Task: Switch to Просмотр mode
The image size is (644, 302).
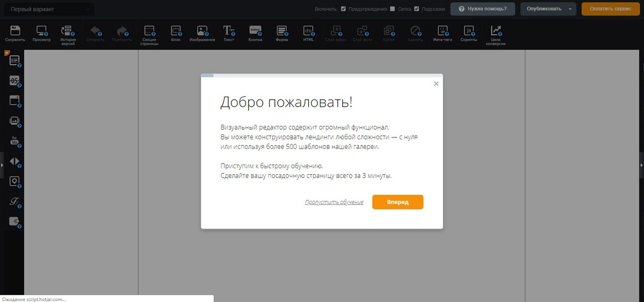Action: (41, 30)
